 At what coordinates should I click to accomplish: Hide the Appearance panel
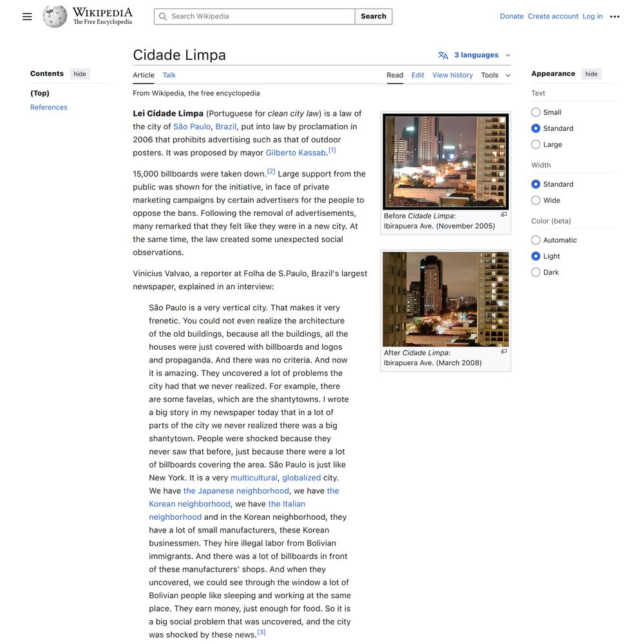(591, 74)
